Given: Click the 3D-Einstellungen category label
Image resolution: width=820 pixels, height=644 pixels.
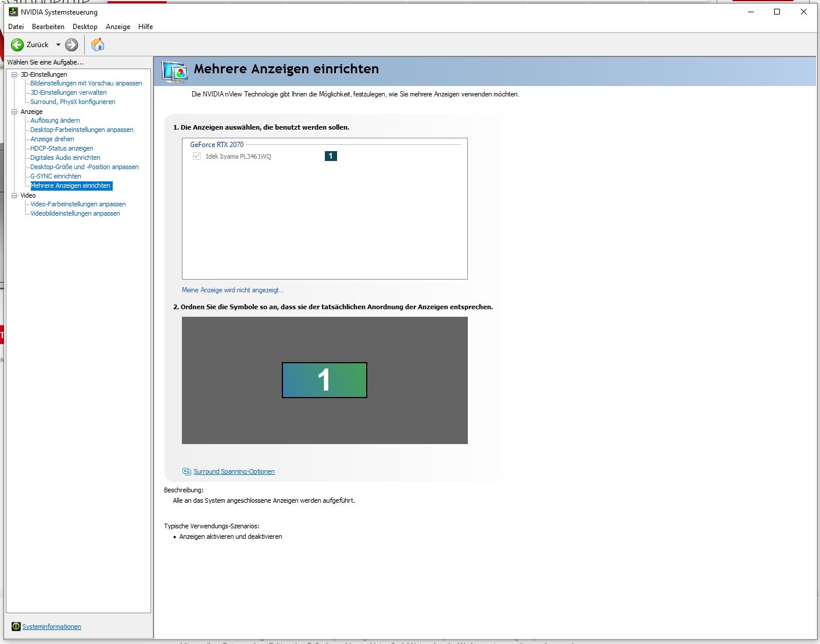Looking at the screenshot, I should coord(44,74).
